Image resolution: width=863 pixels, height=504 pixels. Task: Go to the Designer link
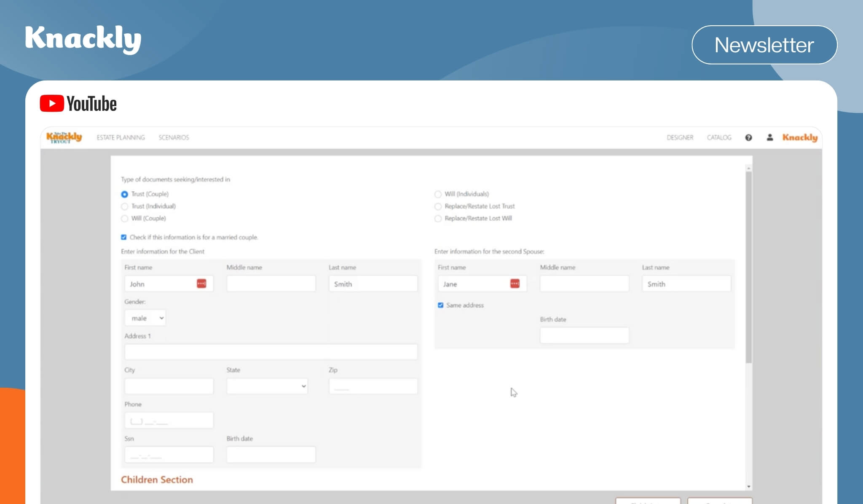tap(680, 137)
